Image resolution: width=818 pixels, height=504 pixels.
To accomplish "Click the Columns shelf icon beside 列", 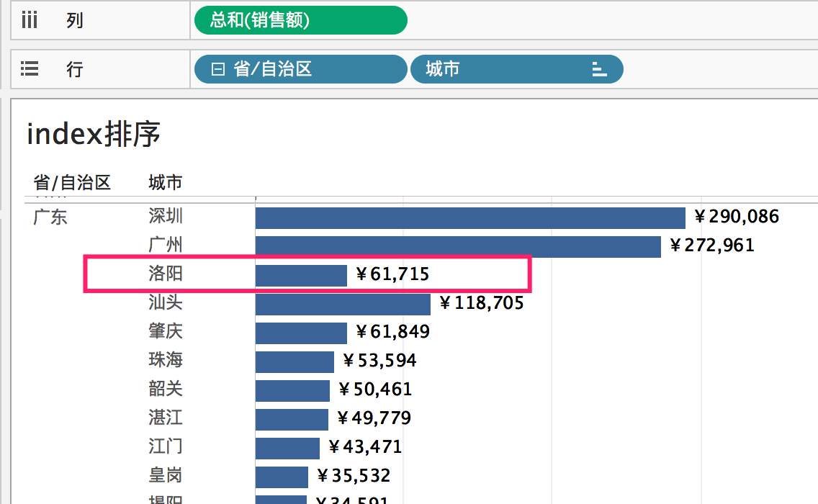I will point(29,19).
